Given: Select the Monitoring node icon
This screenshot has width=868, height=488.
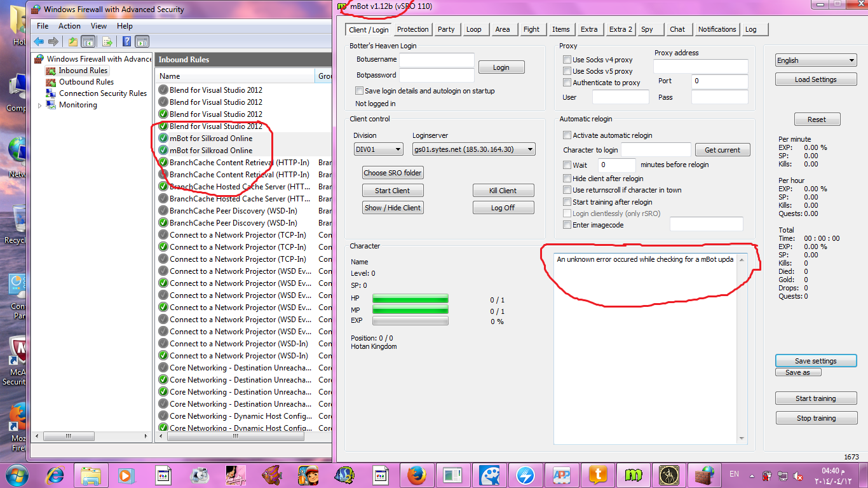Looking at the screenshot, I should (51, 105).
